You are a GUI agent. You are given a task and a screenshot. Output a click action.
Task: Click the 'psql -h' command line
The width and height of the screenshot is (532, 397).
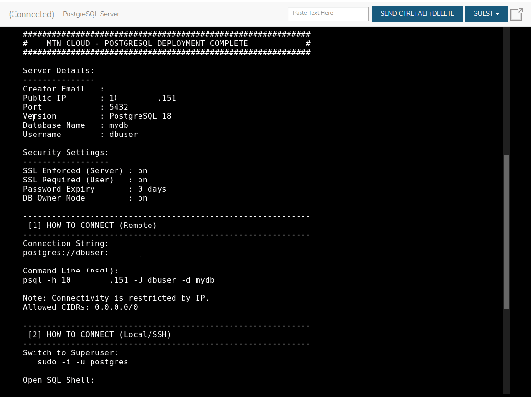click(119, 280)
